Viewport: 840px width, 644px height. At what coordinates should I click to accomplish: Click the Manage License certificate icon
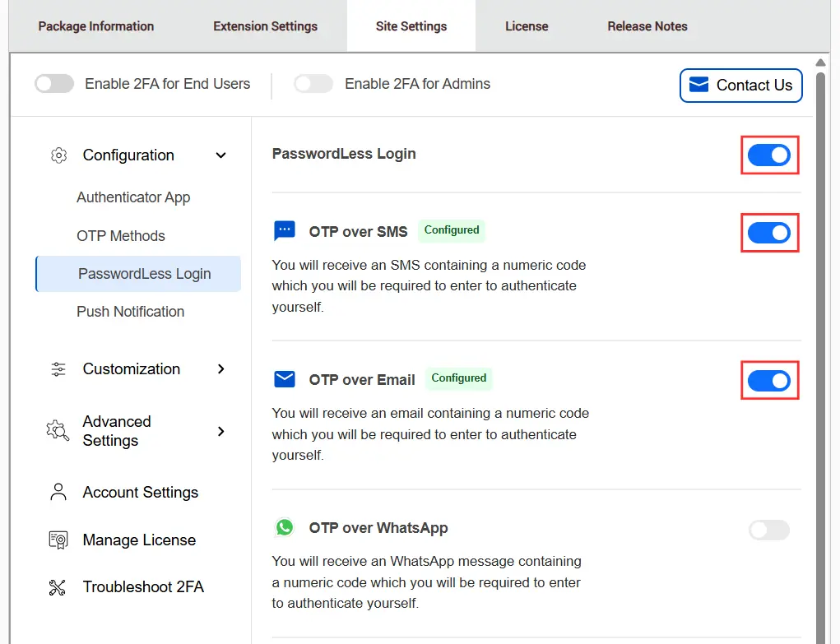point(58,540)
